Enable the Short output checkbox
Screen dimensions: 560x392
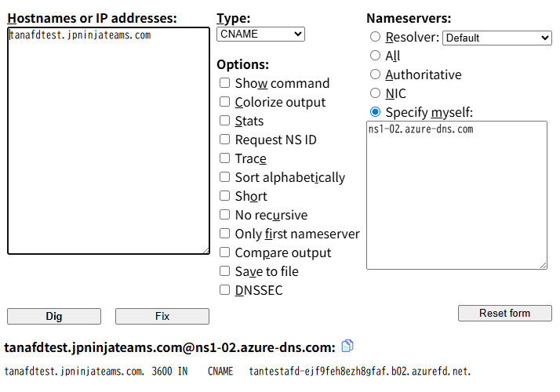pos(224,196)
